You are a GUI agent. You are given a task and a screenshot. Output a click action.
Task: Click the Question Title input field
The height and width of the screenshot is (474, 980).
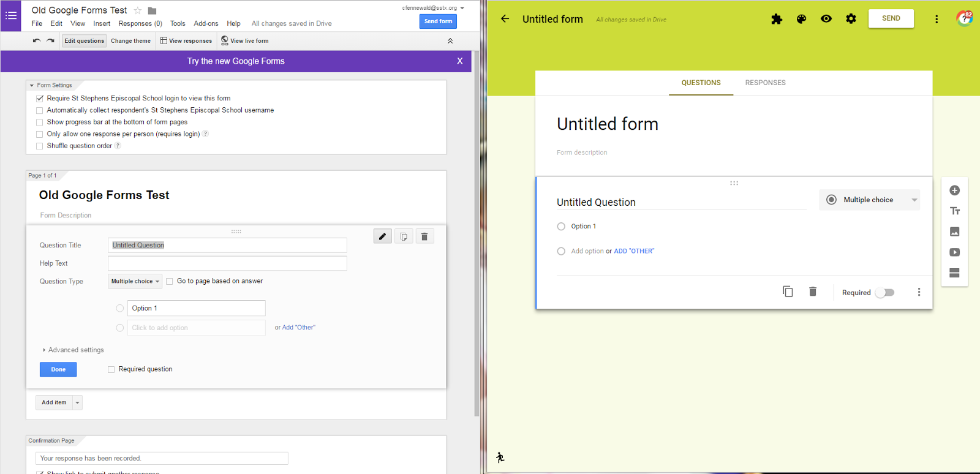(x=227, y=245)
